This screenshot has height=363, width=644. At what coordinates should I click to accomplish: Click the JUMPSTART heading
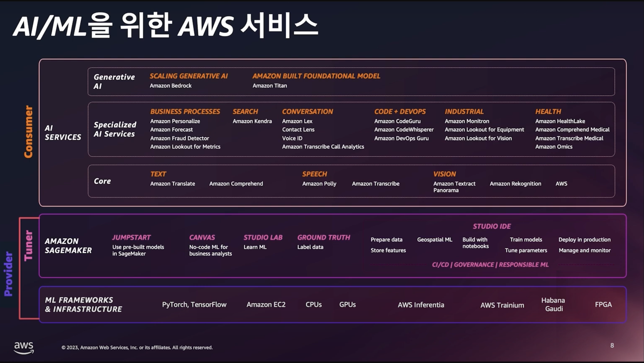click(132, 237)
